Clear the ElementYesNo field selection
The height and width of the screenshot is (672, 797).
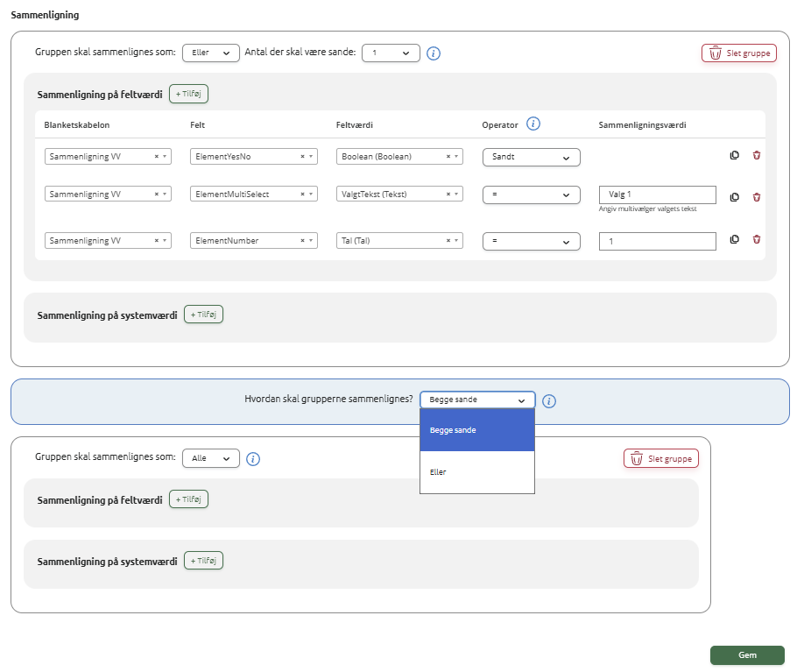point(302,157)
